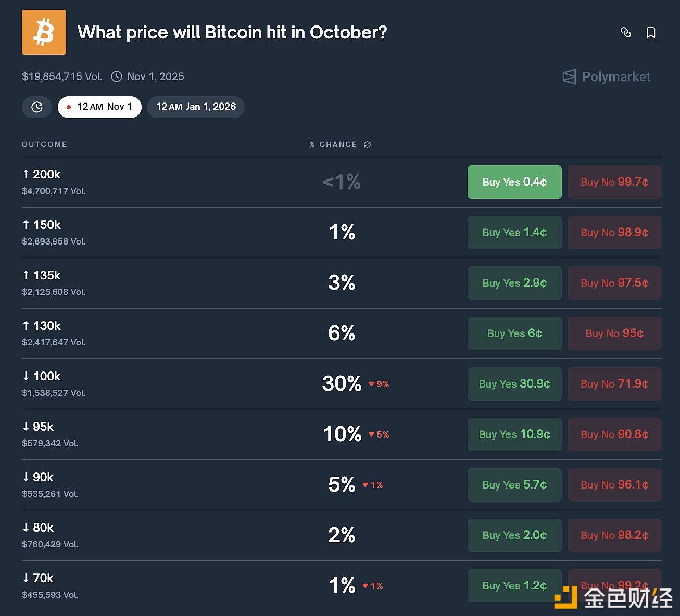Select the 12 AM Nov 1 tab
The height and width of the screenshot is (616, 680).
99,107
